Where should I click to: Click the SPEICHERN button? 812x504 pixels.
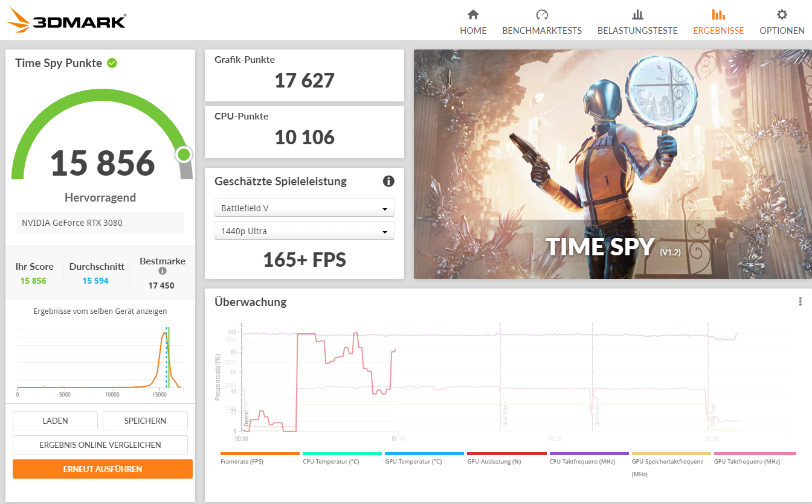[x=145, y=421]
